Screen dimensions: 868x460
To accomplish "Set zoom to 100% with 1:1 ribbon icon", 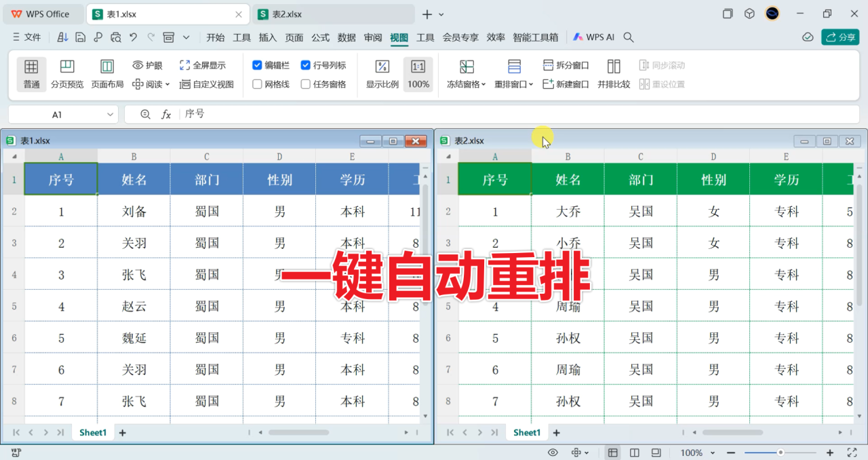I will [x=418, y=66].
